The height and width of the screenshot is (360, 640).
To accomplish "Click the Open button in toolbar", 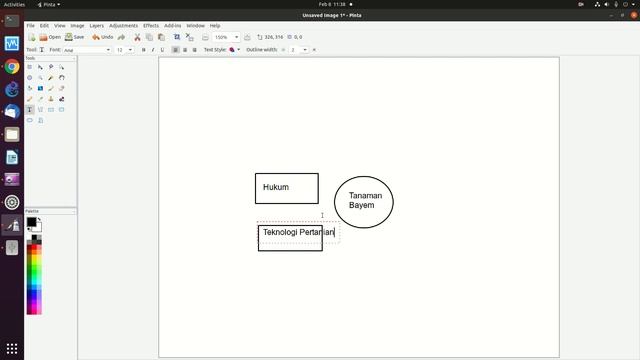I will coord(50,37).
